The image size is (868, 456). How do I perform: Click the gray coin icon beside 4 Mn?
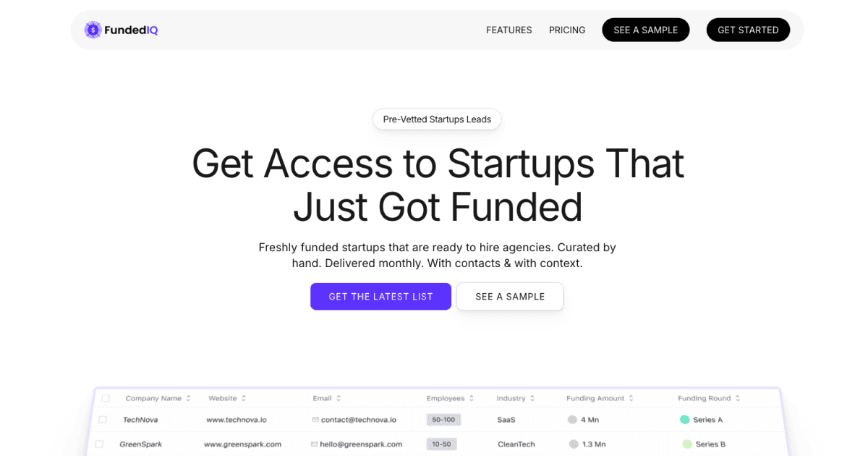[x=572, y=420]
